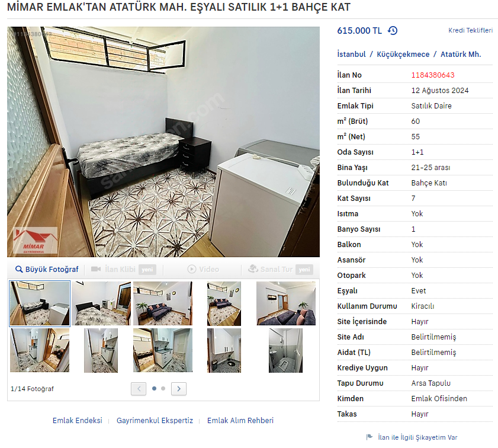Click the Video play icon
This screenshot has height=448, width=498.
coord(191,269)
